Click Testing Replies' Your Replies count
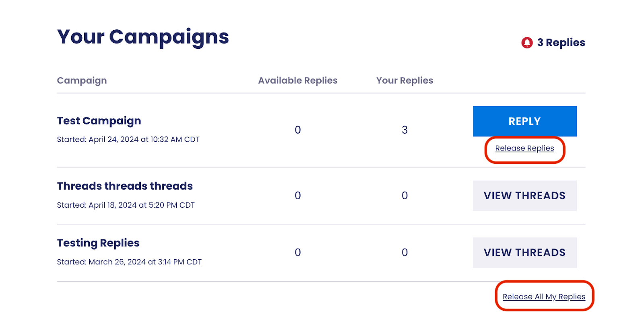The height and width of the screenshot is (326, 644). coord(405,253)
